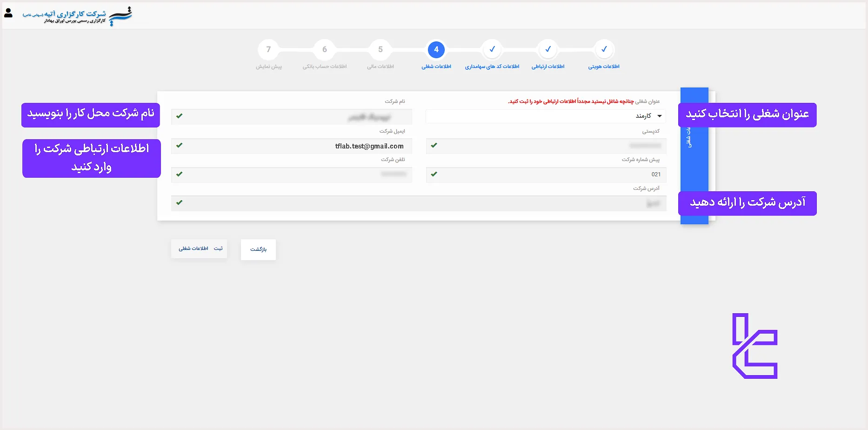The image size is (868, 430).
Task: Click the checkmark beside کدپستی field
Action: [434, 145]
